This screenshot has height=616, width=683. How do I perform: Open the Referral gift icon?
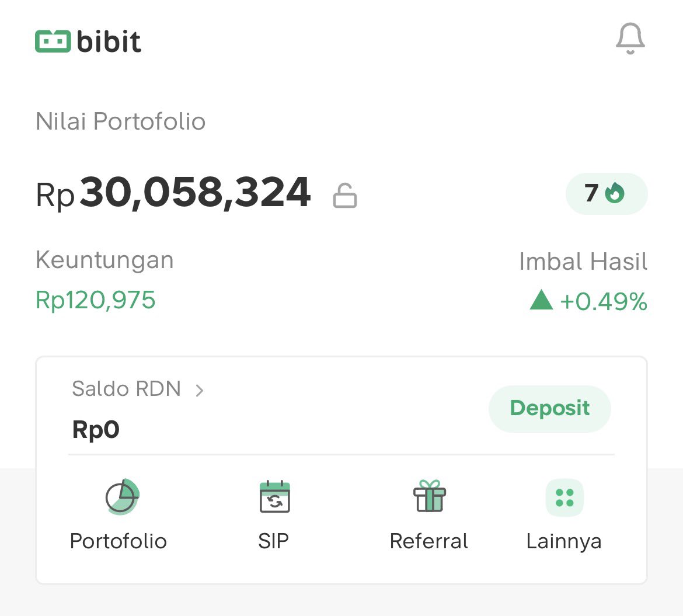[x=430, y=496]
